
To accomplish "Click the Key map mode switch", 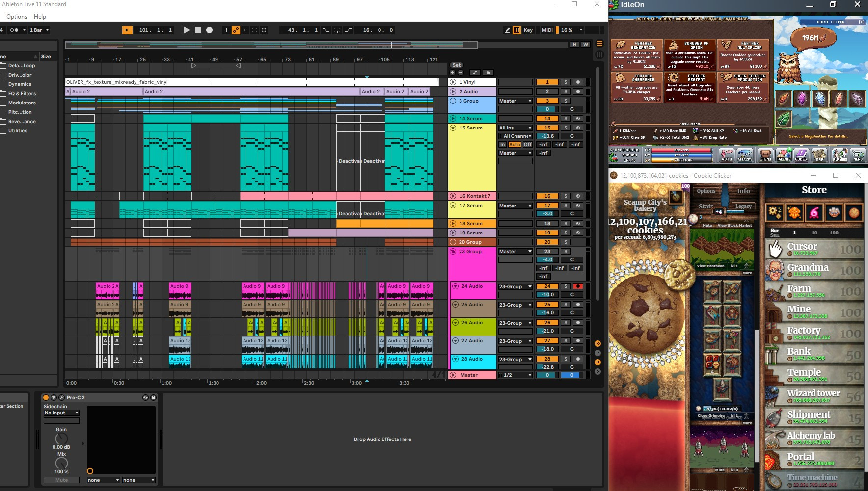I will click(528, 30).
